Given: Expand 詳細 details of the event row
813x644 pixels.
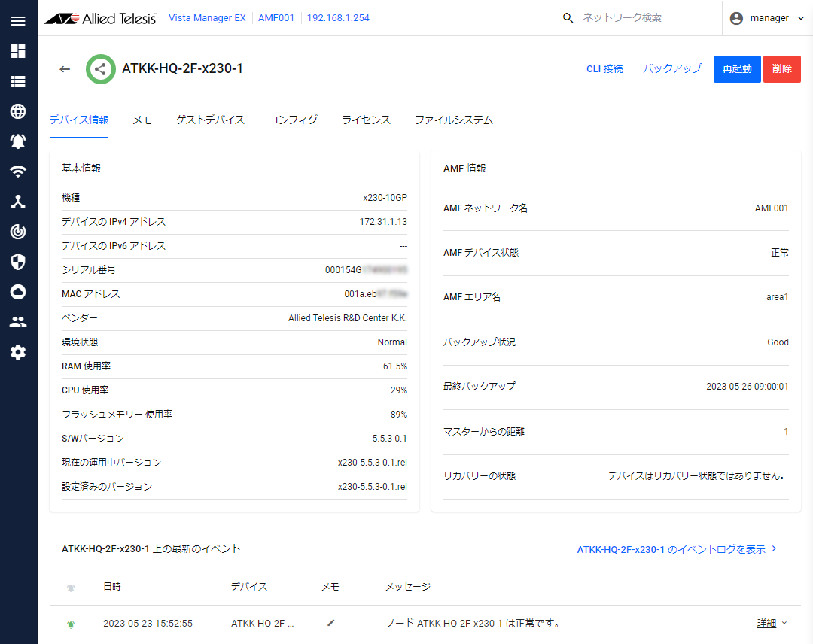Looking at the screenshot, I should click(x=772, y=623).
